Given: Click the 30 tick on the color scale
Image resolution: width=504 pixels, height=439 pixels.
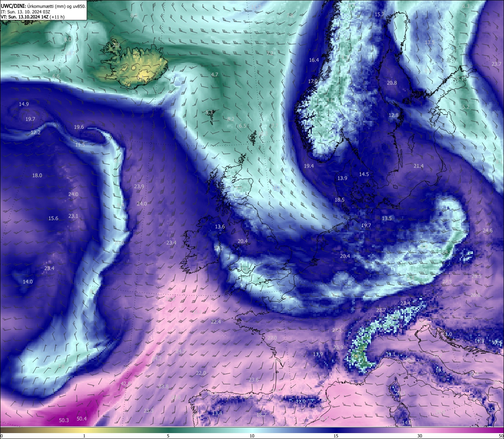Looking at the screenshot, I should [420, 436].
